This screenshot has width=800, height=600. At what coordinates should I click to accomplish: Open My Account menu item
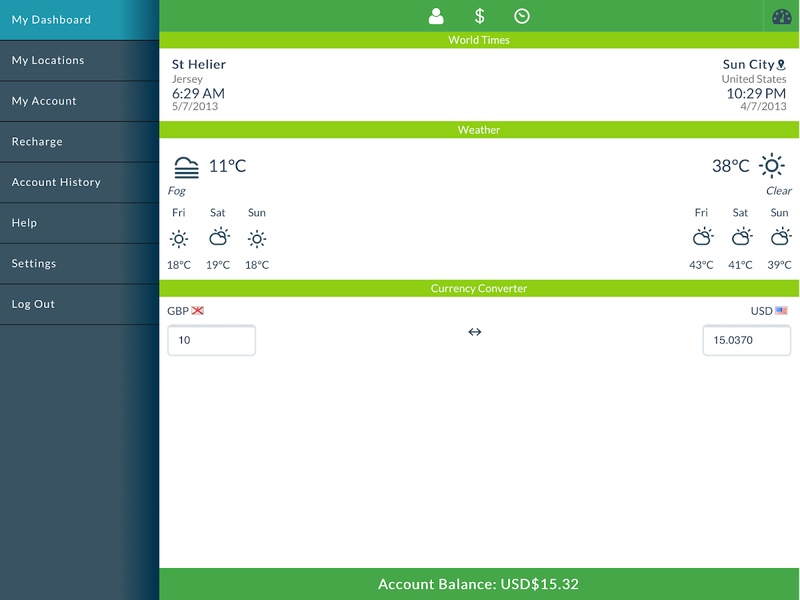(x=80, y=101)
